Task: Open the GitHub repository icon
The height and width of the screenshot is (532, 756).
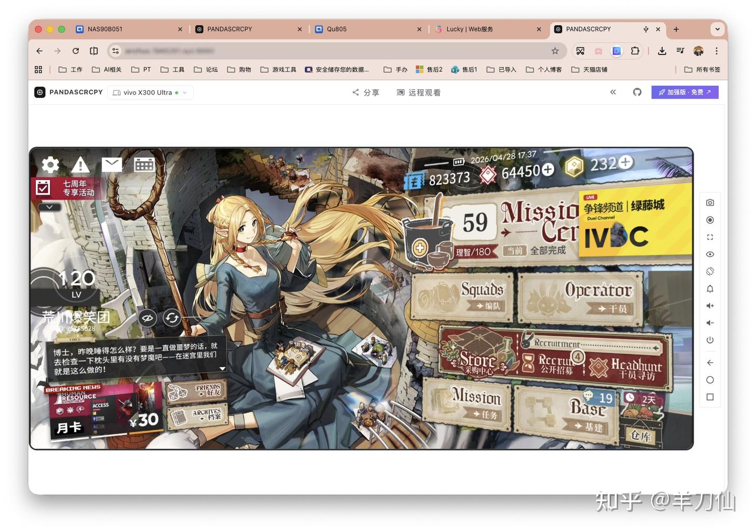Action: click(637, 92)
